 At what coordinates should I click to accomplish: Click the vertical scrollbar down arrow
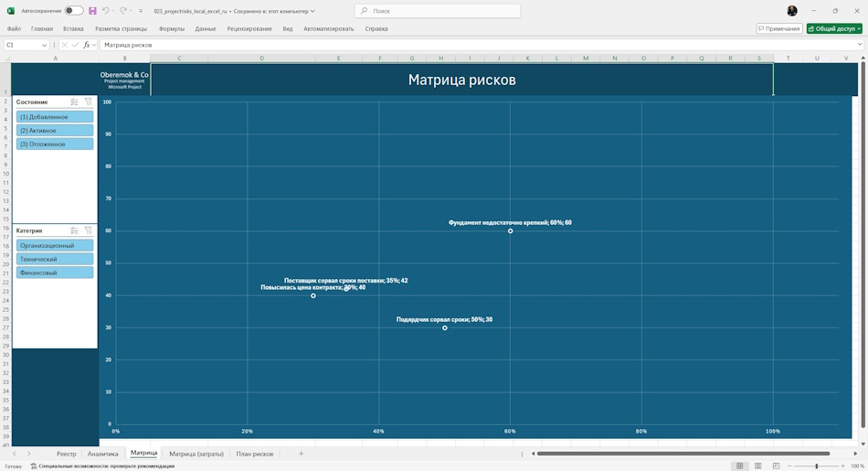(863, 444)
